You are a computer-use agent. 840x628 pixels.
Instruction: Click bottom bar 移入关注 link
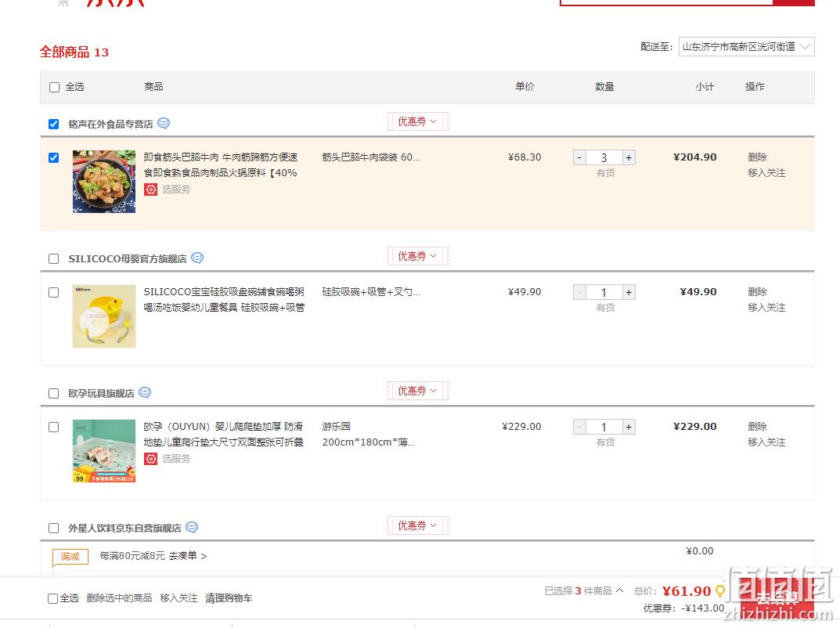178,598
